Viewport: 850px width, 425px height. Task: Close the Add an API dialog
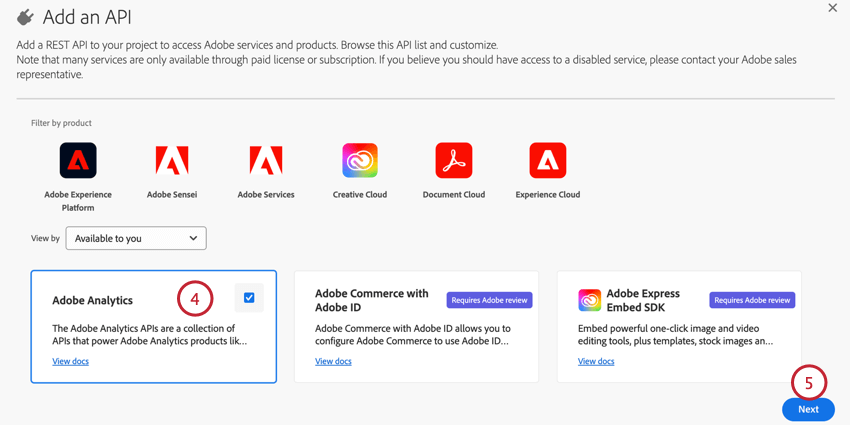pos(832,8)
